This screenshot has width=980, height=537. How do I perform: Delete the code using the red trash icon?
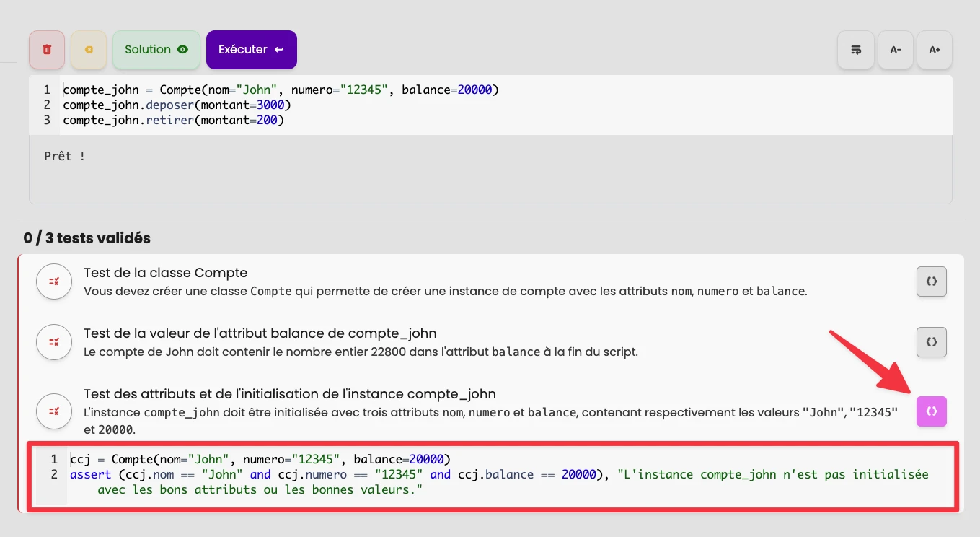(46, 49)
